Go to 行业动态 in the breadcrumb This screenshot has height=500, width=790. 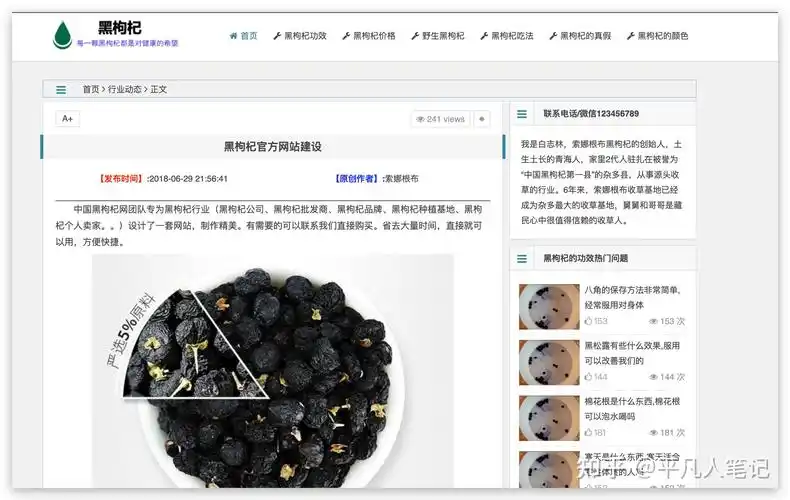(x=124, y=89)
